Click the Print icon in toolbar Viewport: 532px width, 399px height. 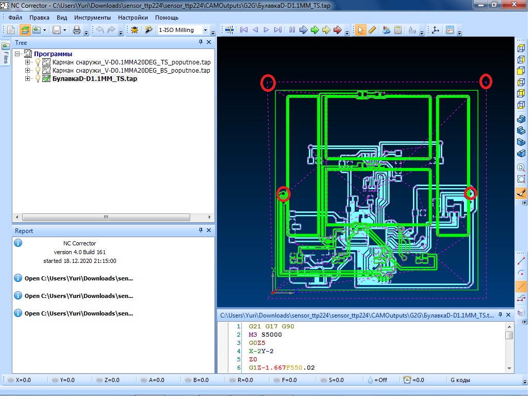click(x=77, y=30)
